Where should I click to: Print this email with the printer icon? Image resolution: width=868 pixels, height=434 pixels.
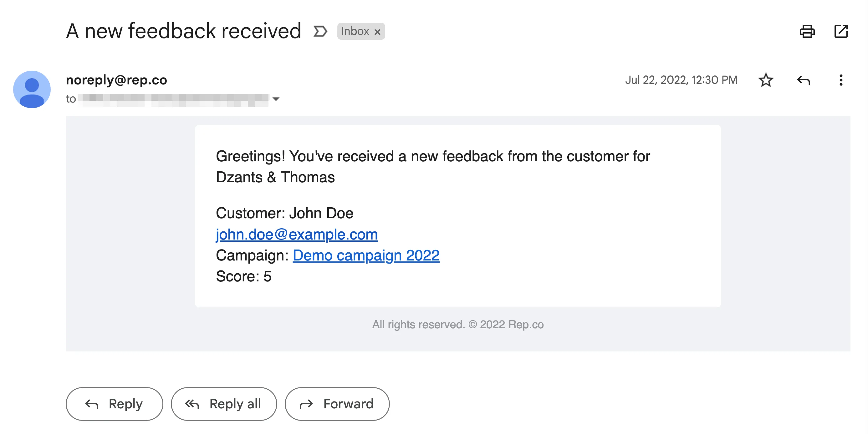807,31
